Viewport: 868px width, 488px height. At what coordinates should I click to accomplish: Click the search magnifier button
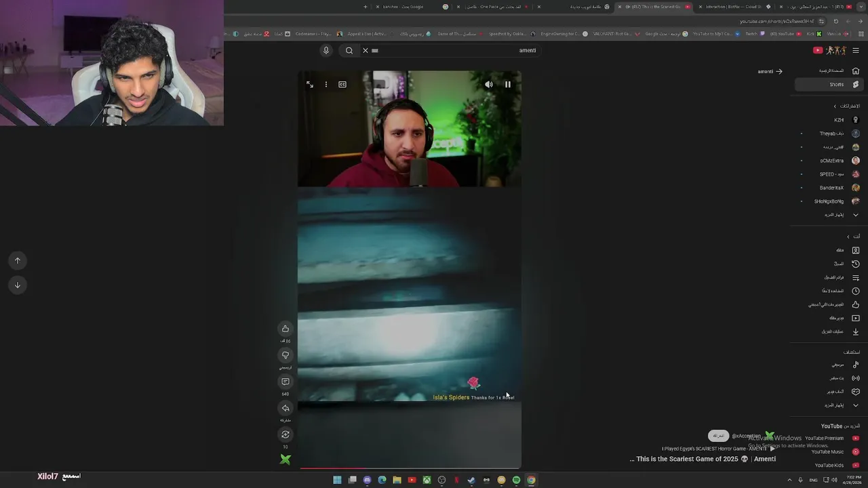pyautogui.click(x=349, y=50)
